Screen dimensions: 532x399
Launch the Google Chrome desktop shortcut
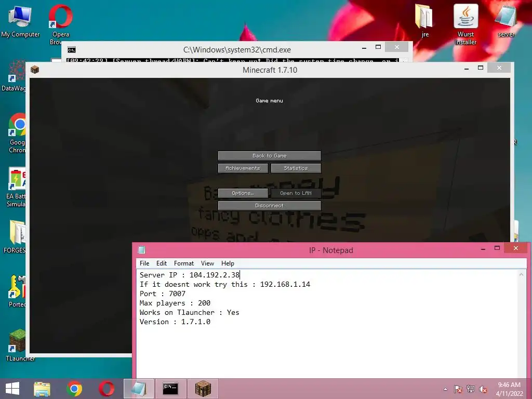pyautogui.click(x=17, y=133)
